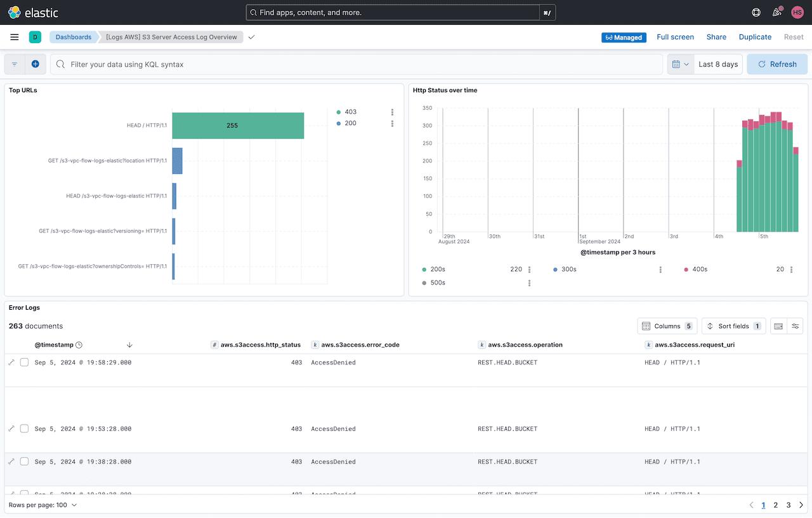Open the date picker calendar dropdown

[x=680, y=63]
